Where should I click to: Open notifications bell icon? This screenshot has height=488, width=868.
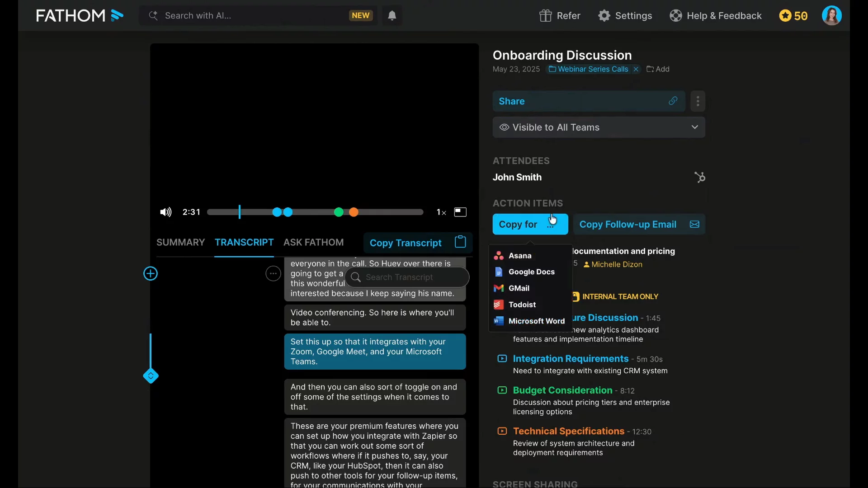tap(392, 16)
